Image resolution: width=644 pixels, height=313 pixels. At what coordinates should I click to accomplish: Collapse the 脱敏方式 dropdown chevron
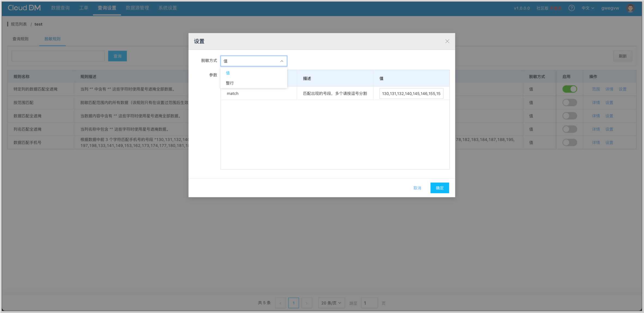(x=282, y=61)
